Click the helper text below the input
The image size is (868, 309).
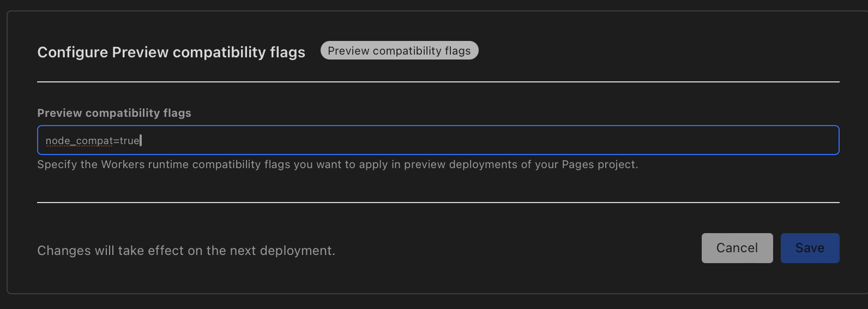click(337, 164)
